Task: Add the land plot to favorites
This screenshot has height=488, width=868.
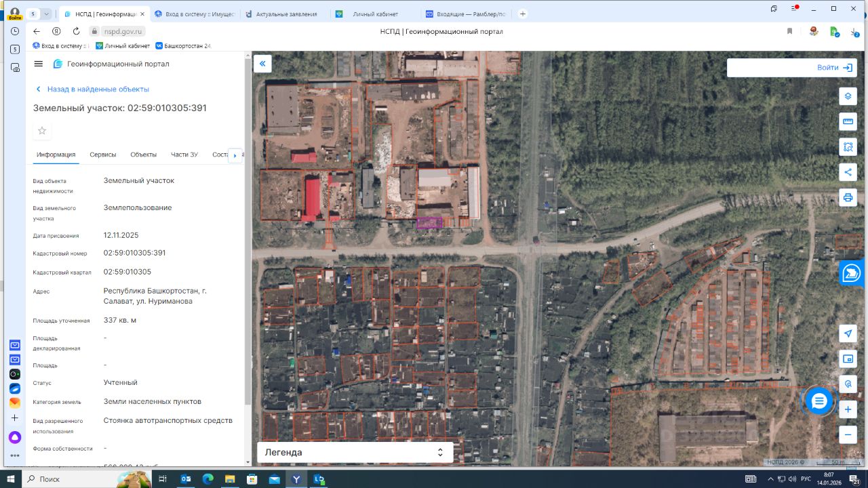Action: [42, 131]
